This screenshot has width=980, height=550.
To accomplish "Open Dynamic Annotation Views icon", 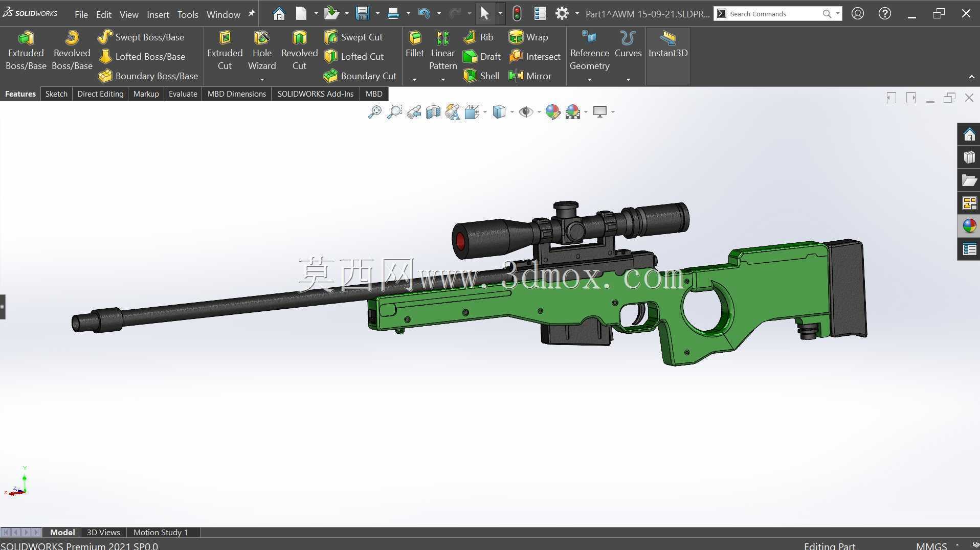I will click(x=453, y=111).
